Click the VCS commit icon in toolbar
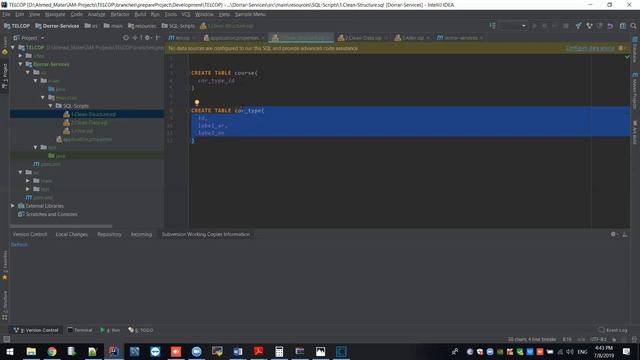Image resolution: width=640 pixels, height=360 pixels. pyautogui.click(x=589, y=26)
